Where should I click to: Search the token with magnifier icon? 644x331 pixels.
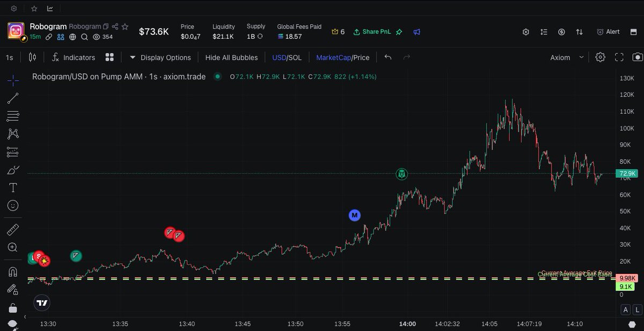coord(84,37)
